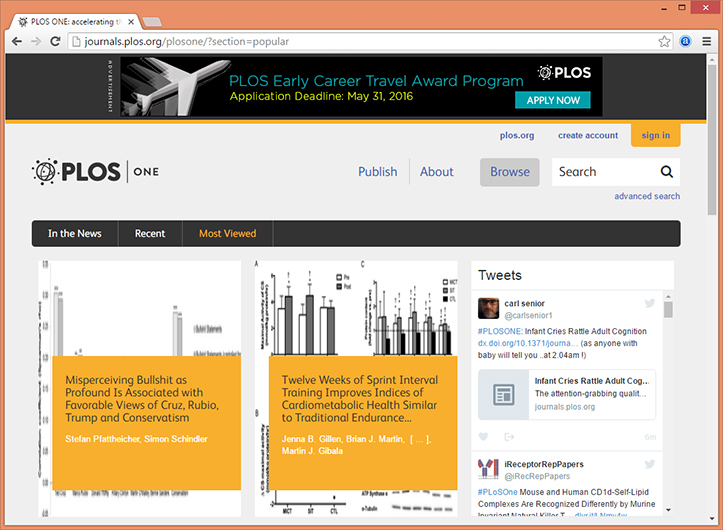Open the Misperceiving Bullshit article title
This screenshot has height=530, width=723.
(x=142, y=399)
